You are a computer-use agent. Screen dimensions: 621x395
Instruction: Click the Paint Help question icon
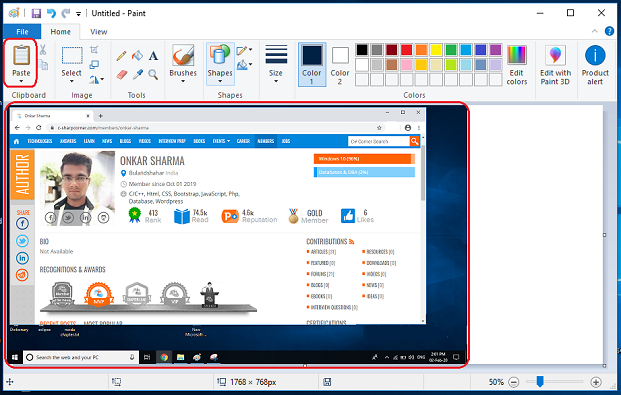pyautogui.click(x=609, y=31)
